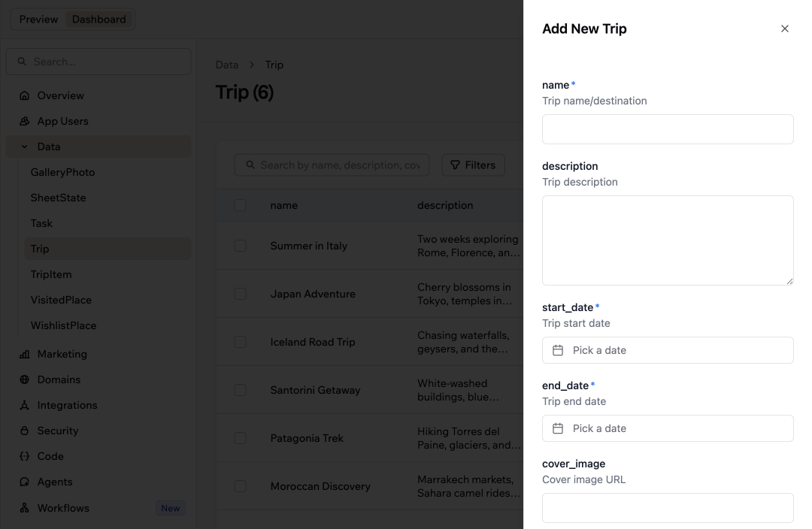This screenshot has height=529, width=812.
Task: Open App Users via its people icon
Action: [24, 121]
